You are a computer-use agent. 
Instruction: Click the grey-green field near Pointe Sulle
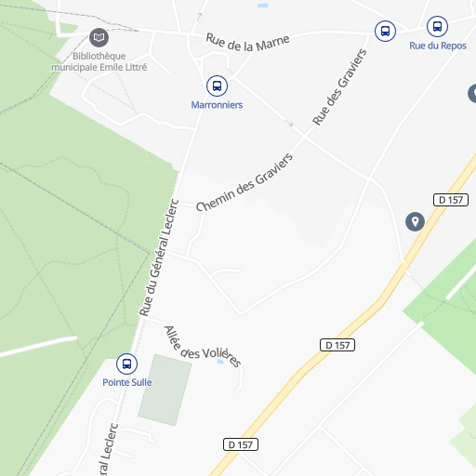(165, 390)
